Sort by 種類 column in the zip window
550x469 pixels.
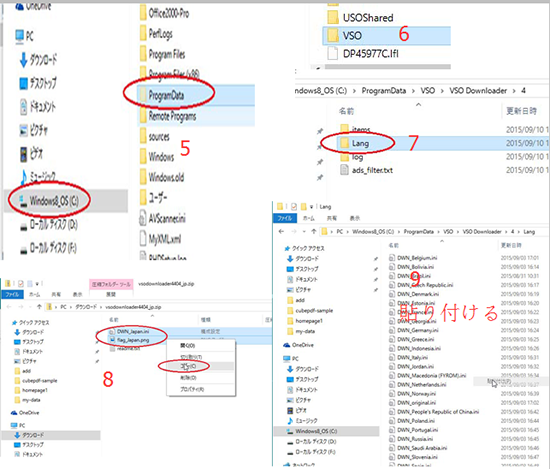[x=206, y=320]
